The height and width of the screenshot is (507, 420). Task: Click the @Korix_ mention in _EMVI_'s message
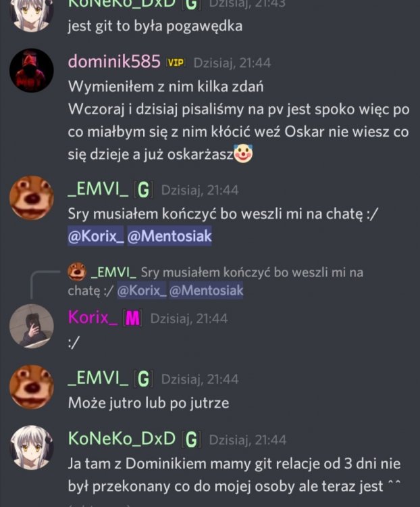tap(96, 236)
